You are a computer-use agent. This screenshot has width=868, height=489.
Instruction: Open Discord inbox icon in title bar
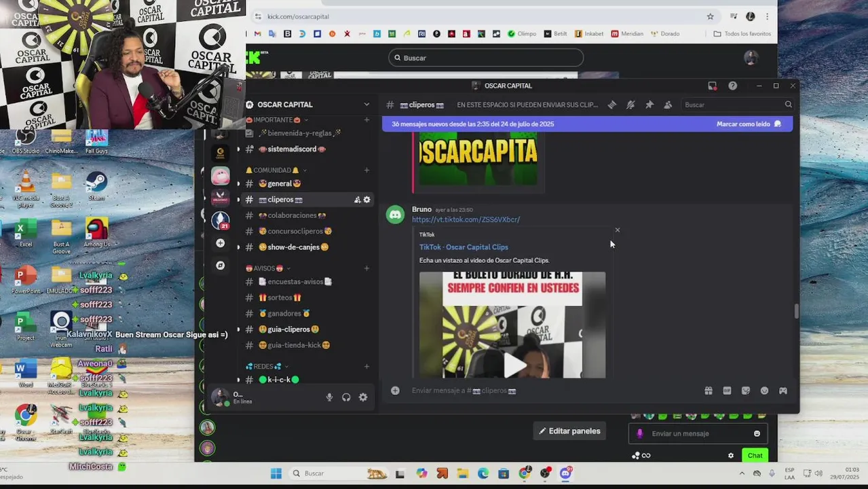[712, 86]
